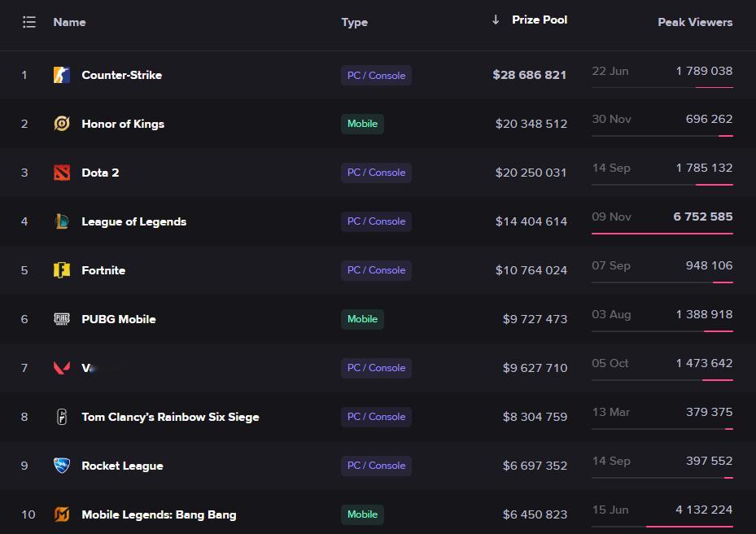Viewport: 756px width, 534px height.
Task: Click the Dota 2 red logo icon
Action: tap(62, 173)
